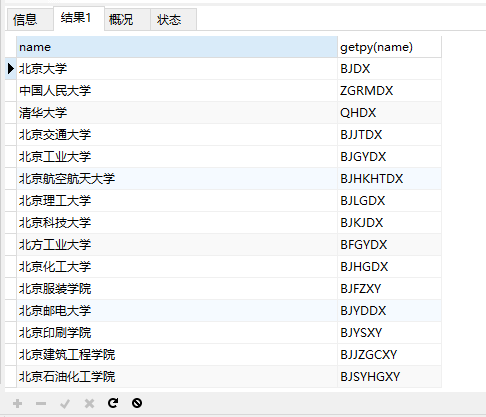Select the cell 北方工业大学

coord(177,245)
